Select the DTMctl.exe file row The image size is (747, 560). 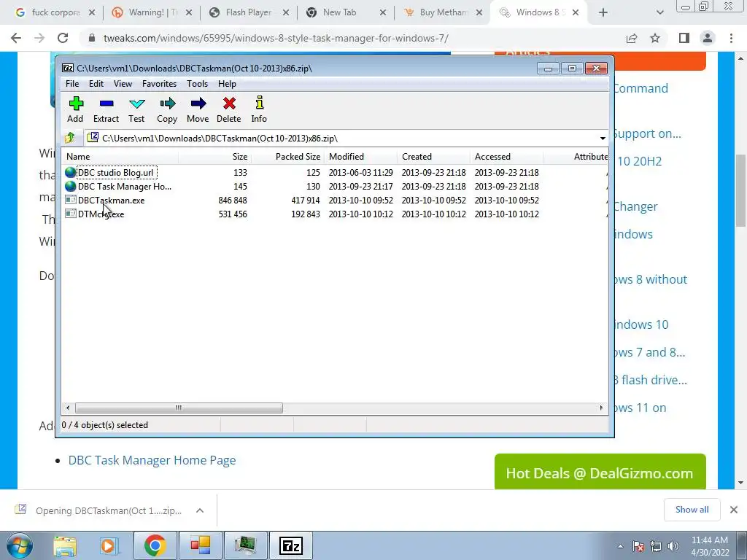pos(95,214)
